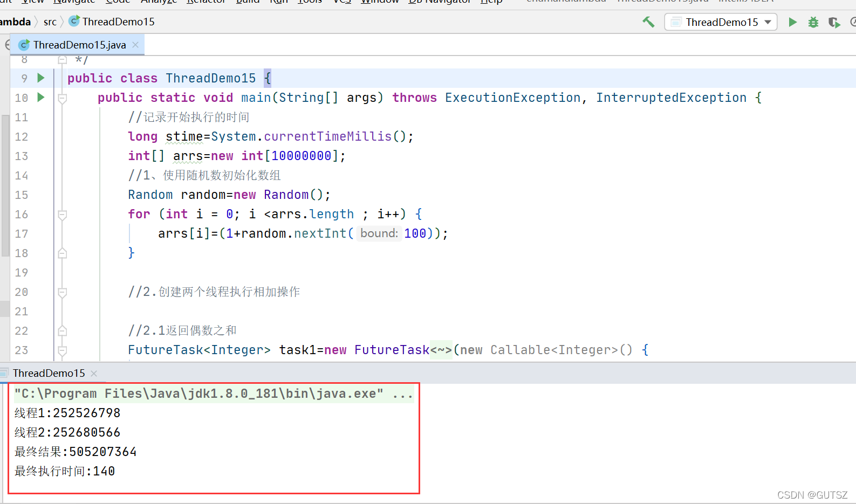Click console output 最终结果:505207364
This screenshot has width=856, height=504.
pyautogui.click(x=76, y=452)
